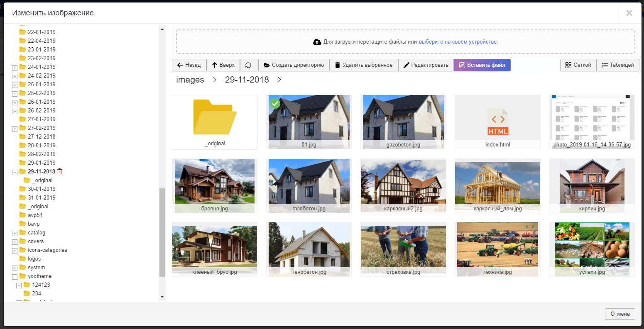Click the cloud upload icon in drop zone

click(x=317, y=42)
